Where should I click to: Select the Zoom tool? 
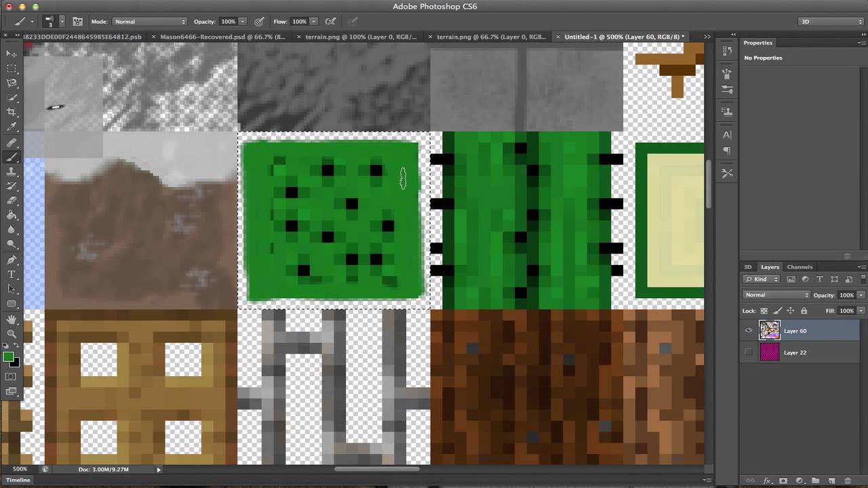[12, 333]
